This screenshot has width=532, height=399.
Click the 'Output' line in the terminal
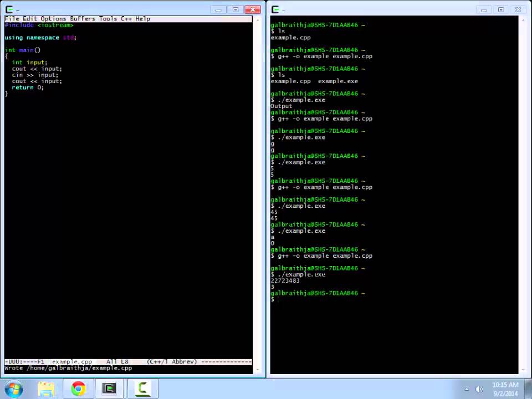pos(282,106)
